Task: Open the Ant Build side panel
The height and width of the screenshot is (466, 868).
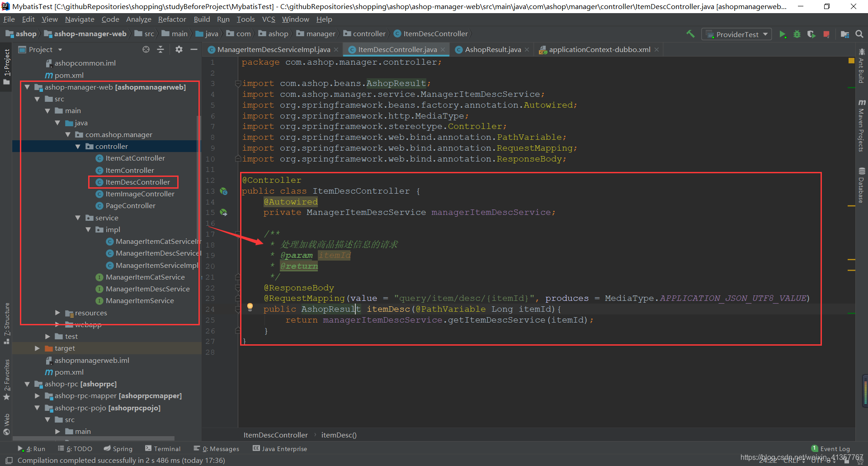Action: click(x=861, y=66)
